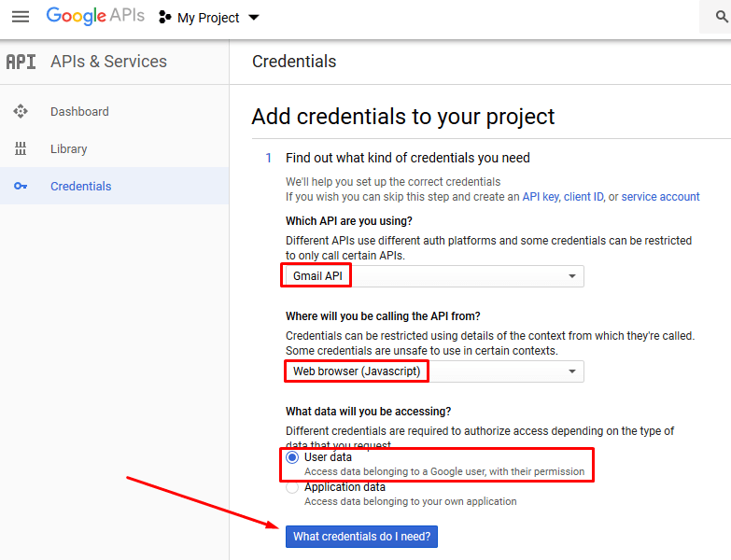
Task: Click the Dashboard diamond icon
Action: [21, 111]
